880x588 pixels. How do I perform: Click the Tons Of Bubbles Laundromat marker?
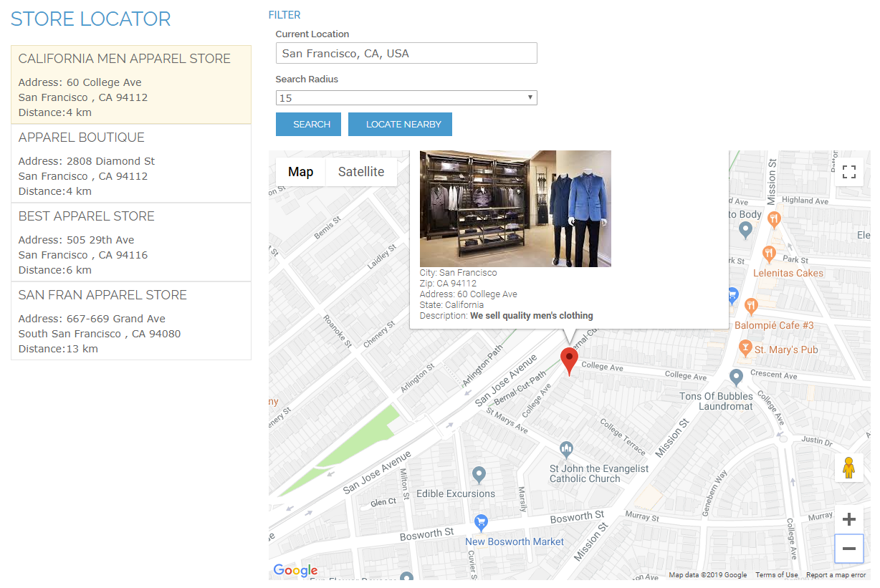[736, 377]
